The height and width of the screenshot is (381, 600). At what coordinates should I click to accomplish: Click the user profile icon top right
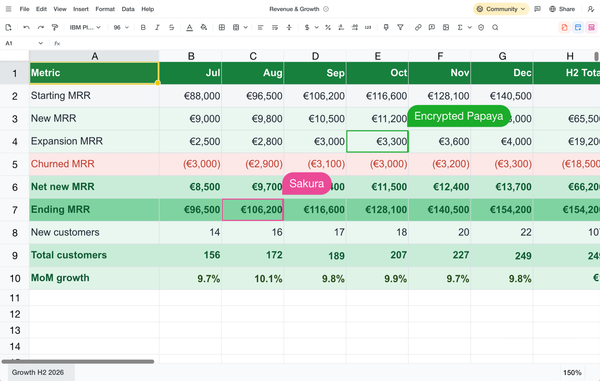(590, 9)
